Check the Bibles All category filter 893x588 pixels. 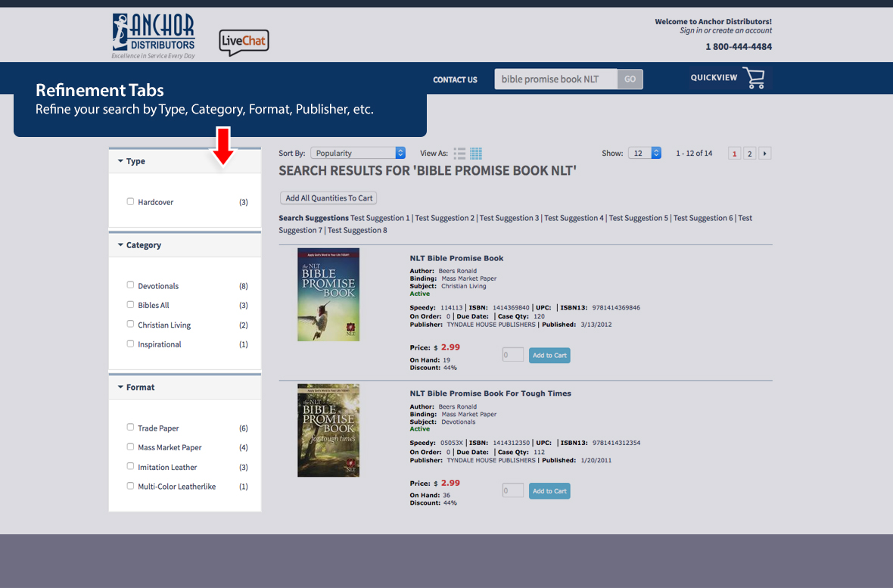130,304
